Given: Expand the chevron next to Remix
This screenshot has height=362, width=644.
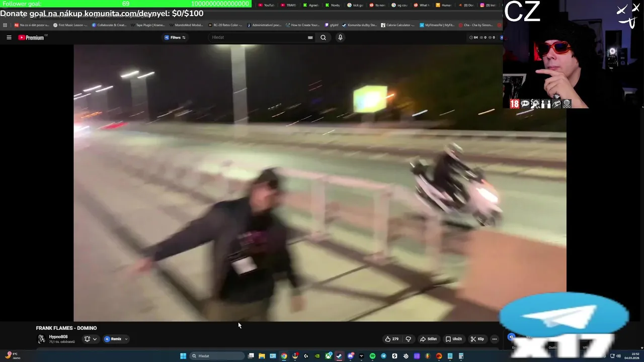Looking at the screenshot, I should [x=126, y=339].
